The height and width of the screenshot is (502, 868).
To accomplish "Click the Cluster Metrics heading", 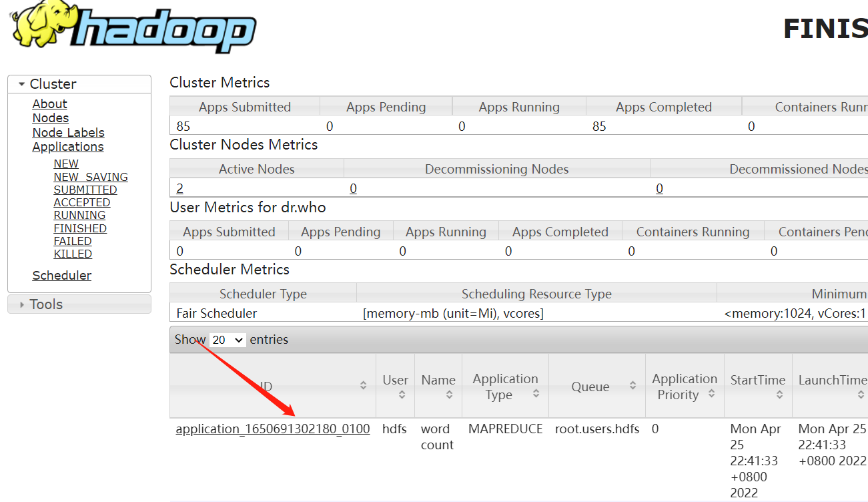I will pyautogui.click(x=220, y=83).
